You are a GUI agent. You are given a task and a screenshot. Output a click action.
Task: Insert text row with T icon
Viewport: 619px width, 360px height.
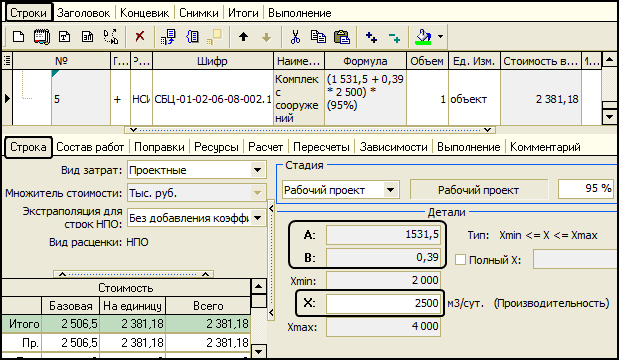click(x=64, y=37)
